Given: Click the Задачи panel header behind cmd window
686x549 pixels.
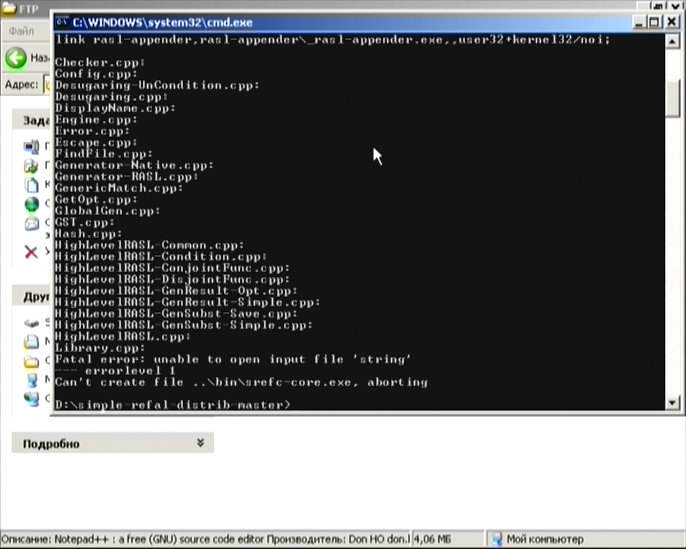Looking at the screenshot, I should pyautogui.click(x=32, y=120).
